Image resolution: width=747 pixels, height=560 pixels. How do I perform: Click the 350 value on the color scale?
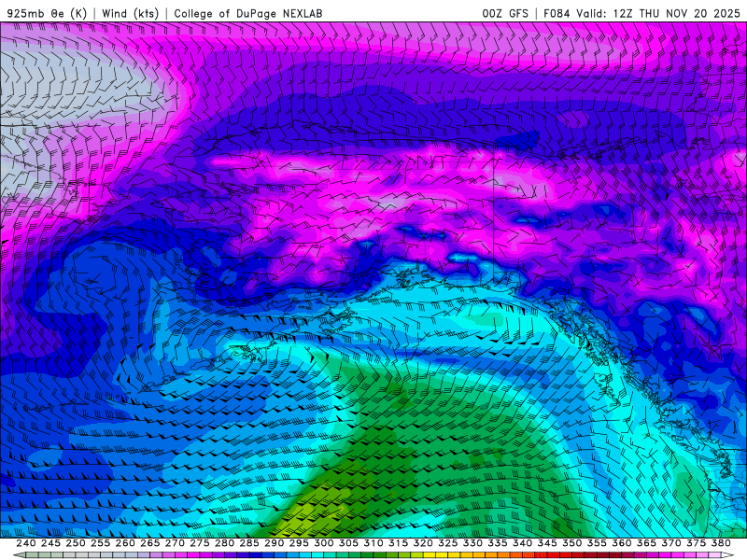571,543
